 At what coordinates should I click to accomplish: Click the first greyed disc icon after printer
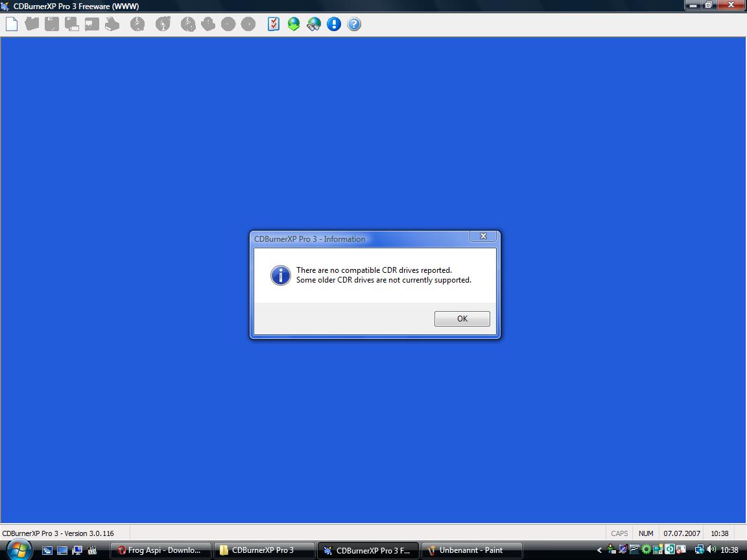(x=137, y=24)
